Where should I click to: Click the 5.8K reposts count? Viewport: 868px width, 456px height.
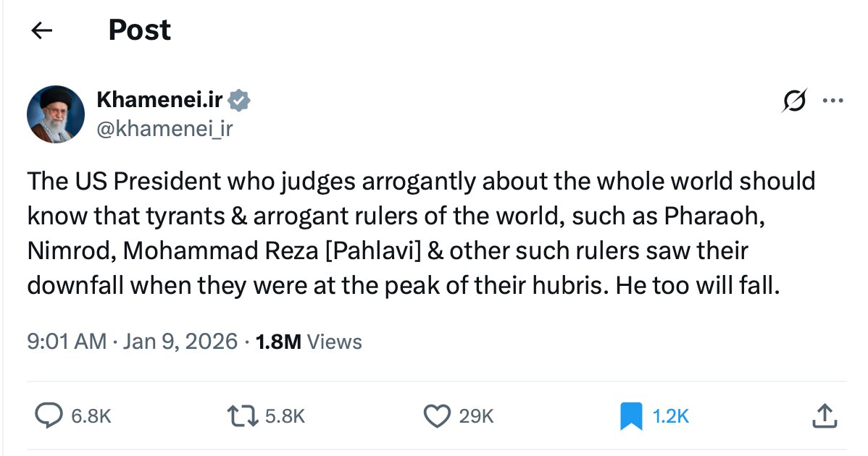tap(285, 416)
